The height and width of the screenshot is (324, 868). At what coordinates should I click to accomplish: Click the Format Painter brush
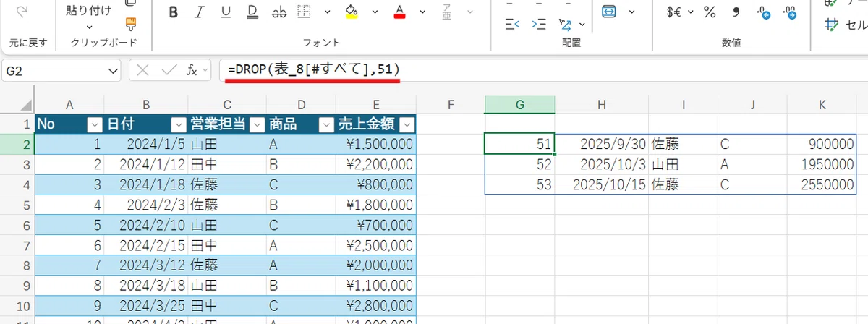130,24
